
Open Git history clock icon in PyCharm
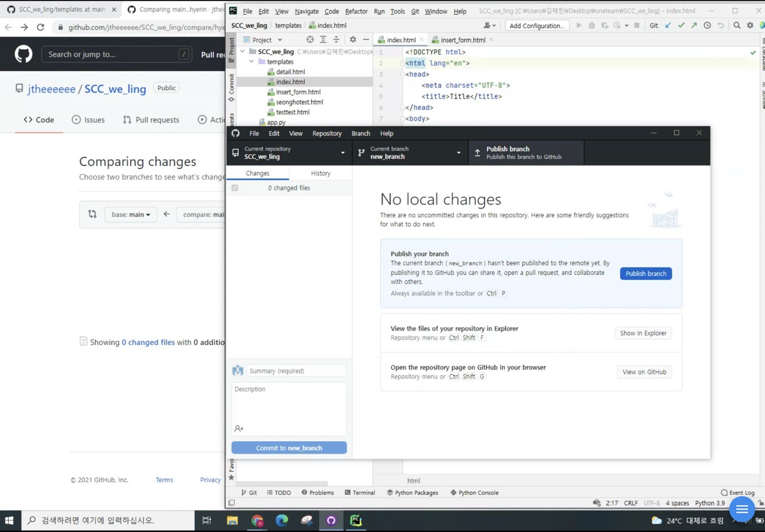tap(707, 26)
